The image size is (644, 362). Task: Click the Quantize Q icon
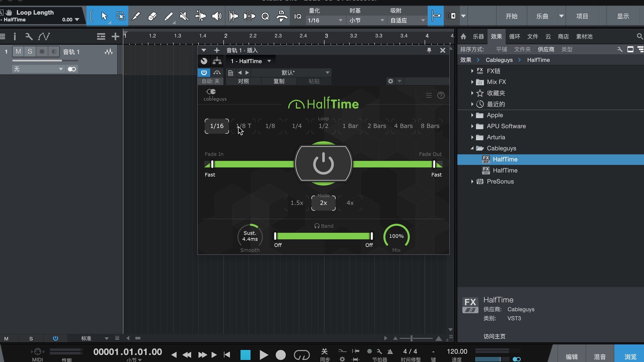tap(265, 16)
